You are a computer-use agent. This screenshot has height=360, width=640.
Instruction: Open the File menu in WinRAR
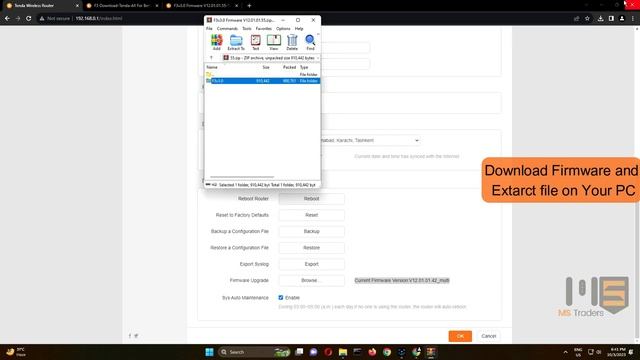click(209, 29)
